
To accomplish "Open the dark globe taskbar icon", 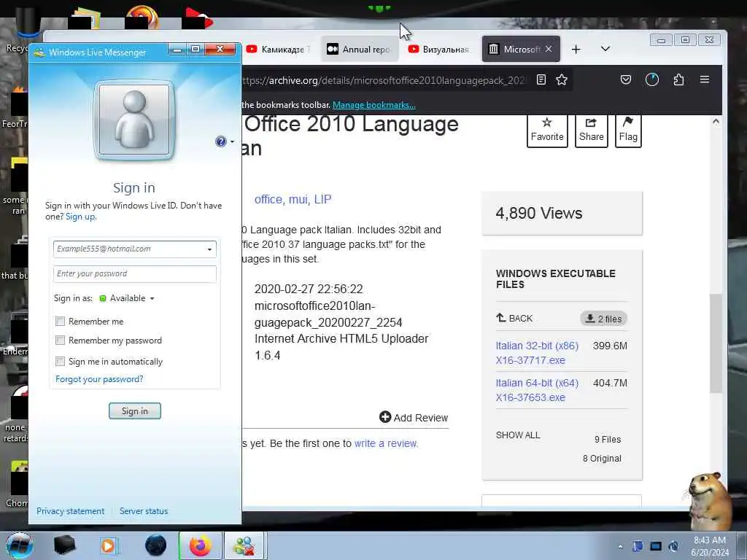I will (x=155, y=545).
